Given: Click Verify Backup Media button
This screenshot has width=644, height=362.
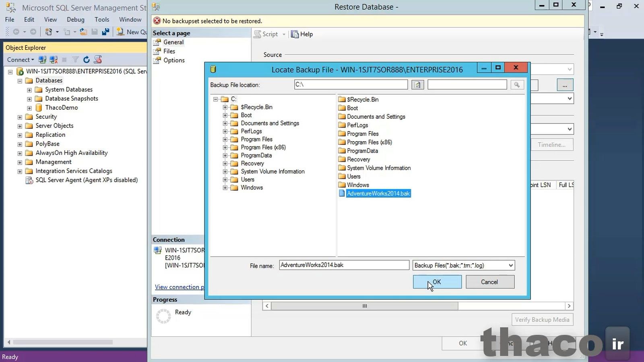Looking at the screenshot, I should 542,320.
